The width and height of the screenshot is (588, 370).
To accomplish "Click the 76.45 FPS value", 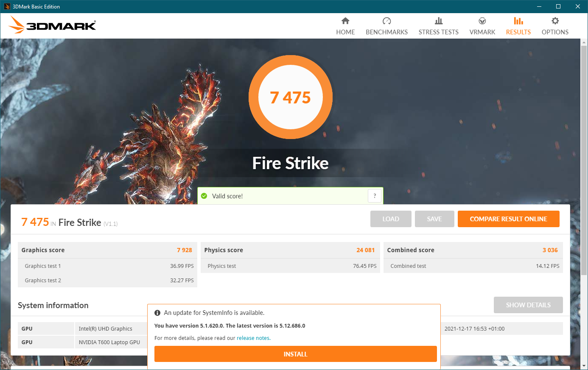I will (365, 266).
